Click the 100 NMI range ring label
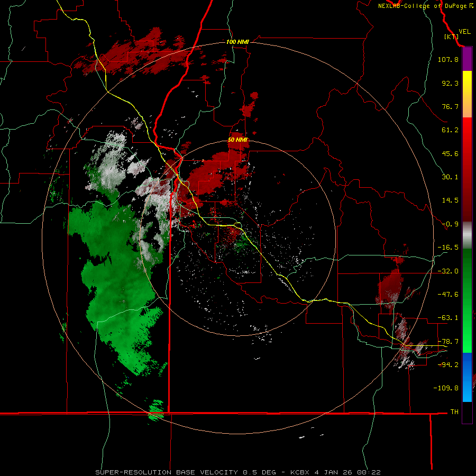The width and height of the screenshot is (476, 476). (237, 42)
